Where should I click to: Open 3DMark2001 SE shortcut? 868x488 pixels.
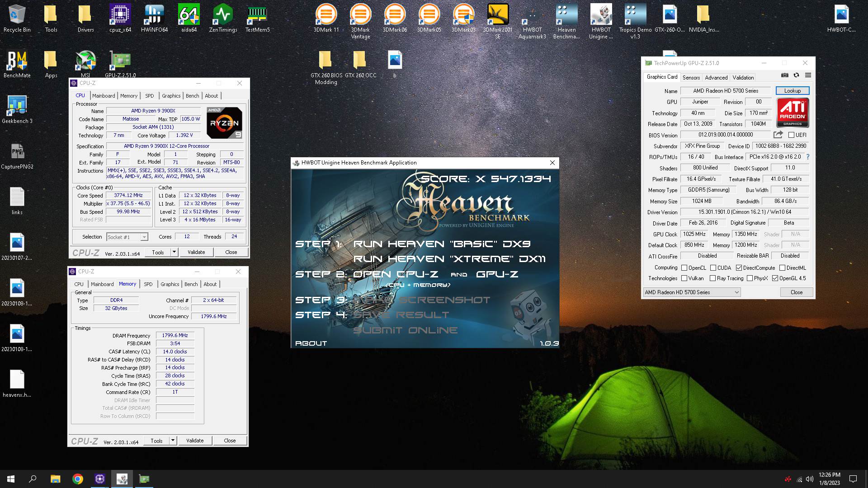pyautogui.click(x=498, y=22)
